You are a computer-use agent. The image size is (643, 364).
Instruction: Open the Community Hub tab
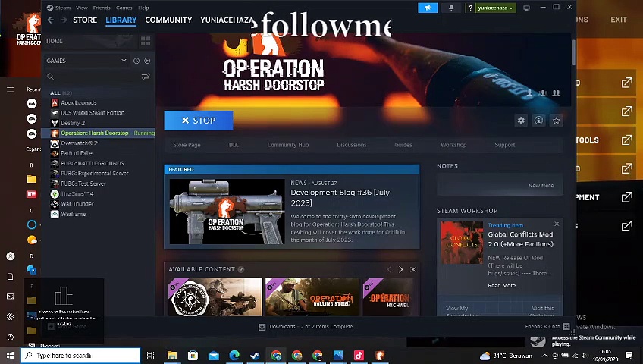coord(288,145)
